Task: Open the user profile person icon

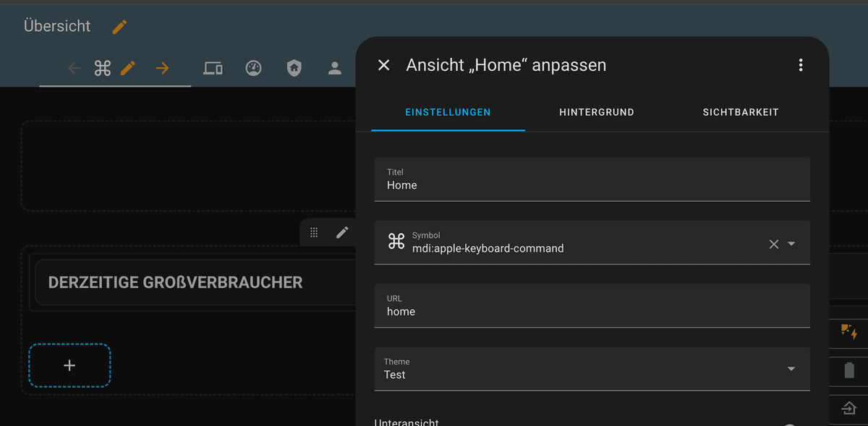Action: tap(334, 67)
